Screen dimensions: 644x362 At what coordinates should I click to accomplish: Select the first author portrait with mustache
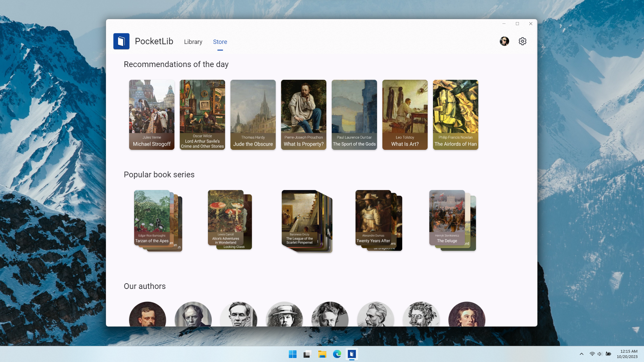[x=148, y=314]
